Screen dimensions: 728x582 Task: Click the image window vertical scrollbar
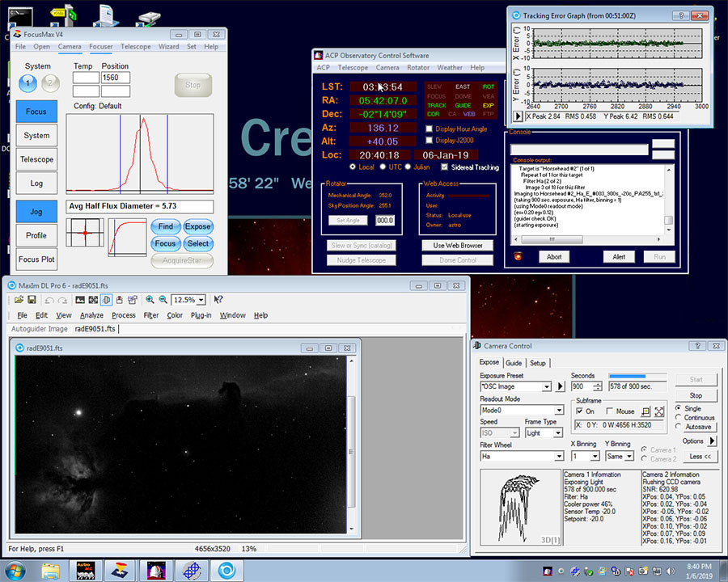[x=352, y=445]
